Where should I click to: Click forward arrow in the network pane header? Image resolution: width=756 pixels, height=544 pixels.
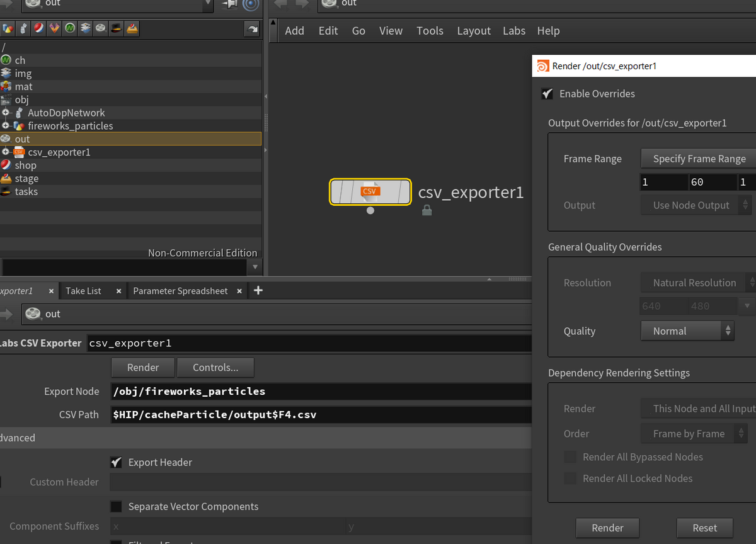click(302, 3)
